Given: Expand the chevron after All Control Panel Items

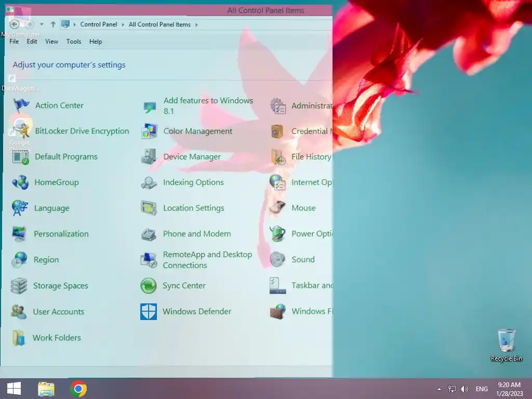Looking at the screenshot, I should point(196,24).
